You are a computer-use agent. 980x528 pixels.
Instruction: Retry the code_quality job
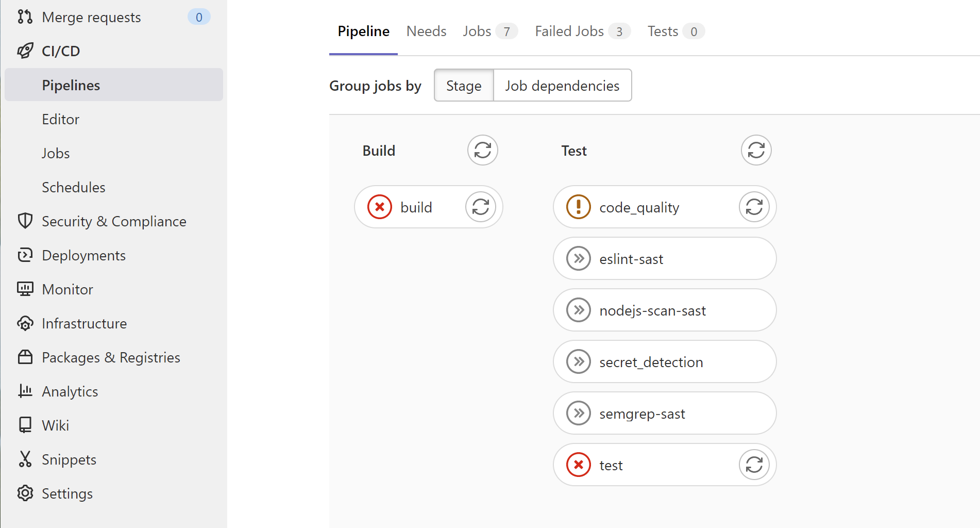coord(754,207)
